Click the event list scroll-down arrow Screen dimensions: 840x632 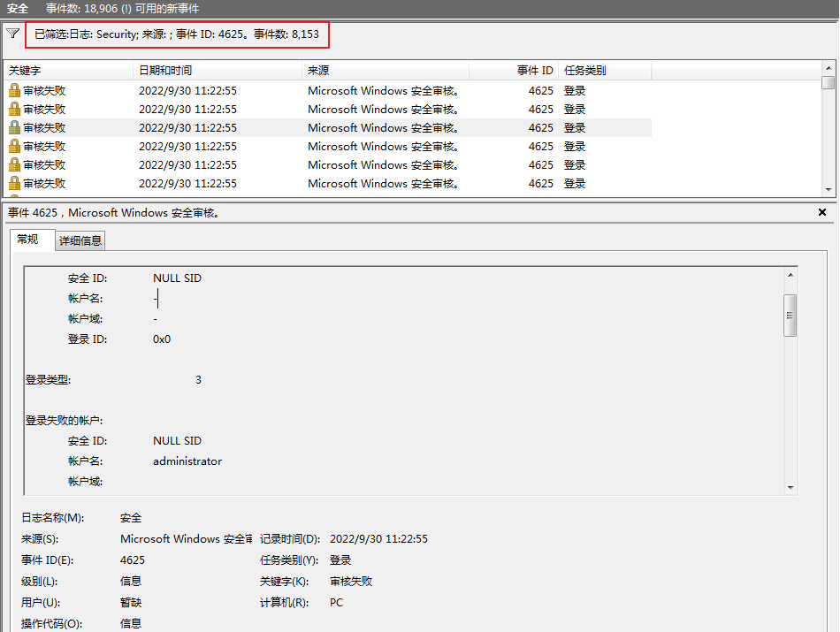(828, 189)
